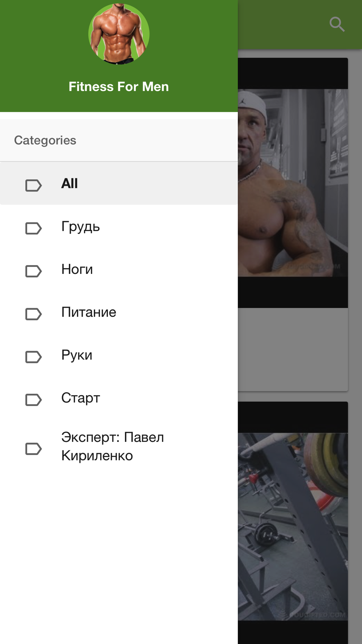This screenshot has width=362, height=644.
Task: Tap the Fitness For Men avatar image
Action: (119, 34)
